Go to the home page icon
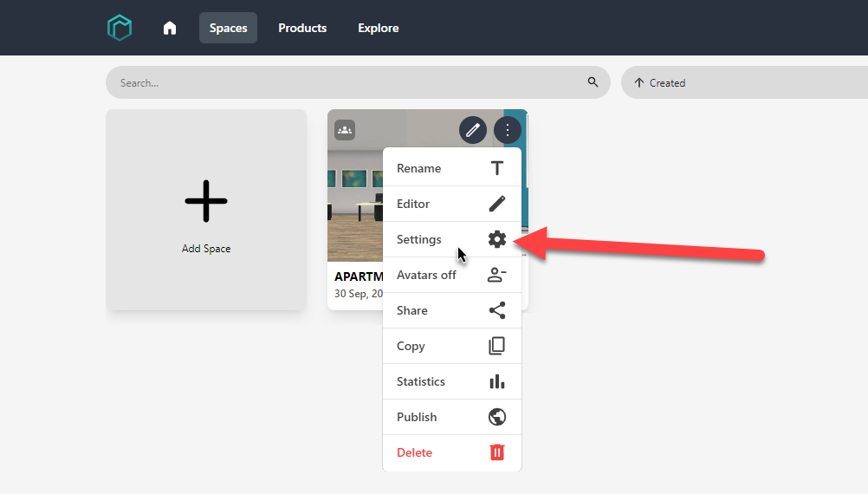The width and height of the screenshot is (868, 494). click(x=170, y=28)
